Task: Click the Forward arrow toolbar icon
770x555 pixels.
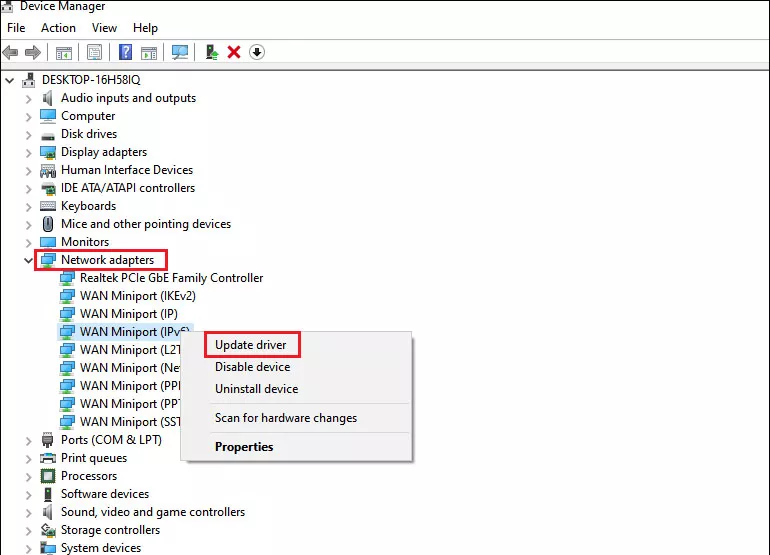Action: tap(33, 52)
